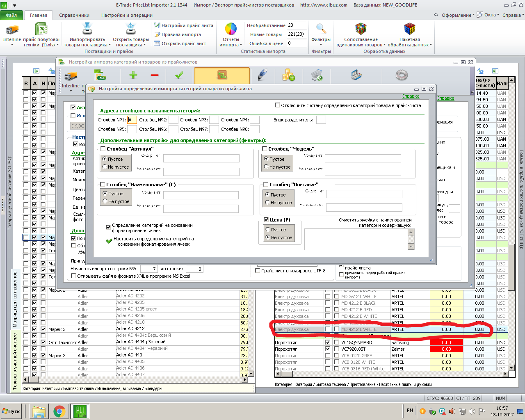This screenshot has height=420, width=525.
Task: Check the UTF-8 encoded price list checkbox
Action: [x=258, y=271]
